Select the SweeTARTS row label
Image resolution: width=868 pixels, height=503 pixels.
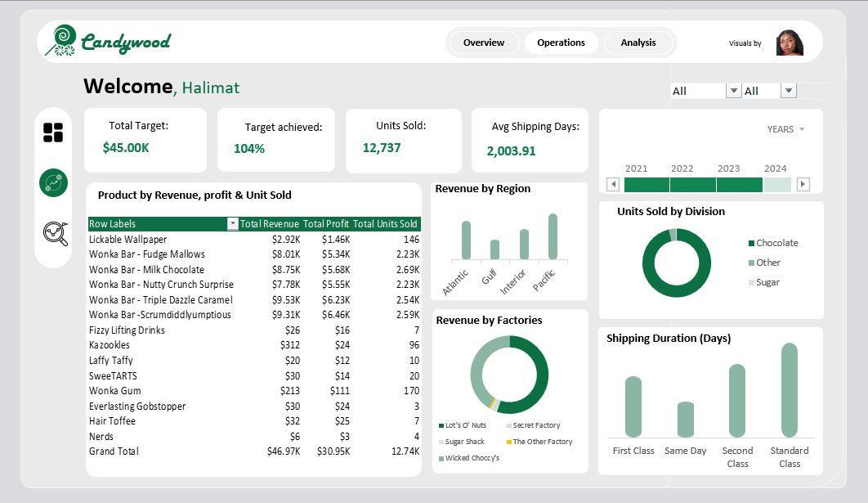[113, 375]
